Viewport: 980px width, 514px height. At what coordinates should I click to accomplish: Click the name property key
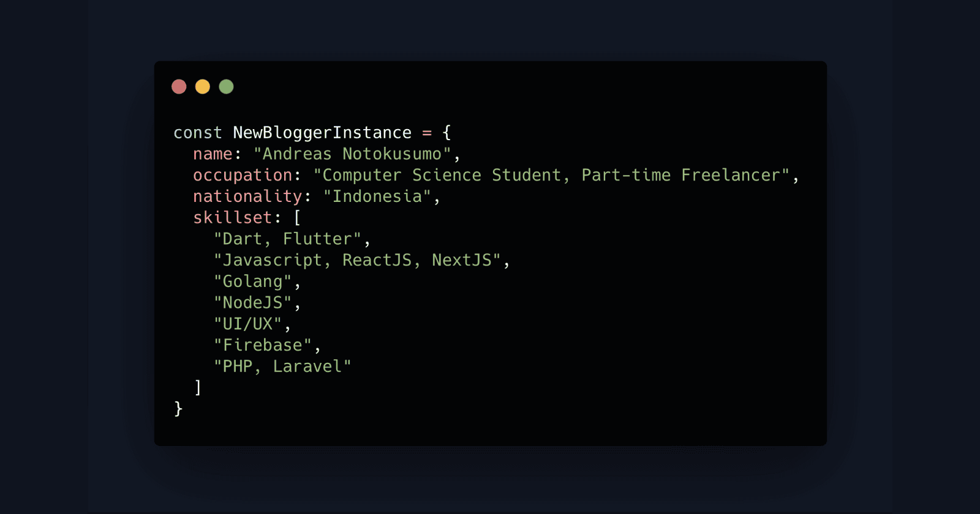pos(213,154)
